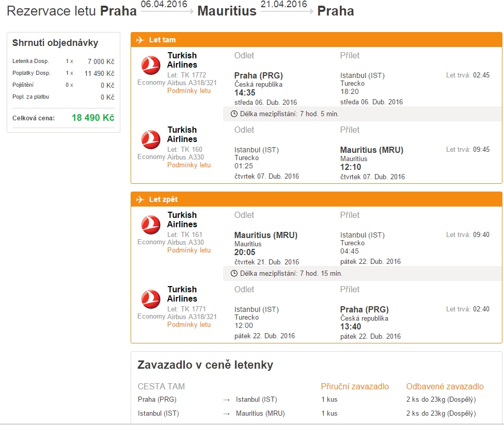
Task: Click arrival time 13:40 in Praha
Action: (x=351, y=327)
